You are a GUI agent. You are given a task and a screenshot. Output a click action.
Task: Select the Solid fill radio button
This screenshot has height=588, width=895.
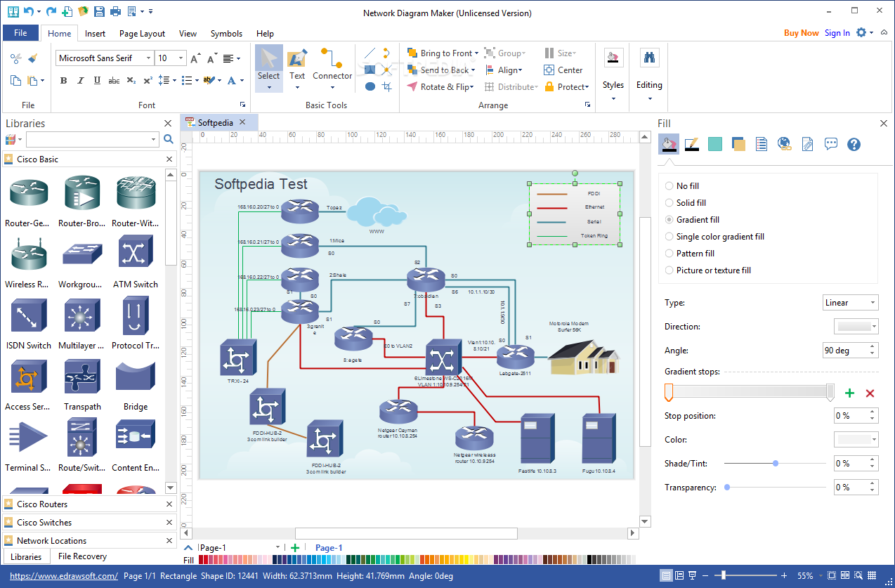pyautogui.click(x=669, y=203)
